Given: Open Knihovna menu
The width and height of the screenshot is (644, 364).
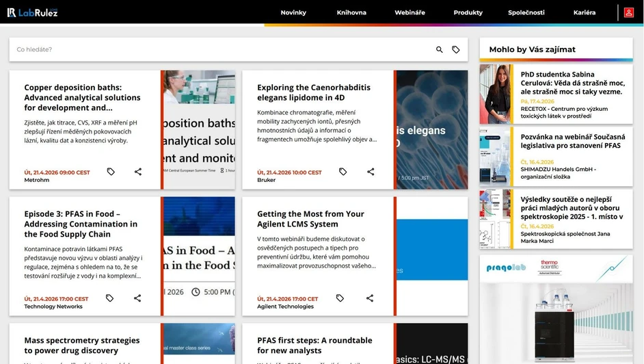Looking at the screenshot, I should tap(351, 12).
